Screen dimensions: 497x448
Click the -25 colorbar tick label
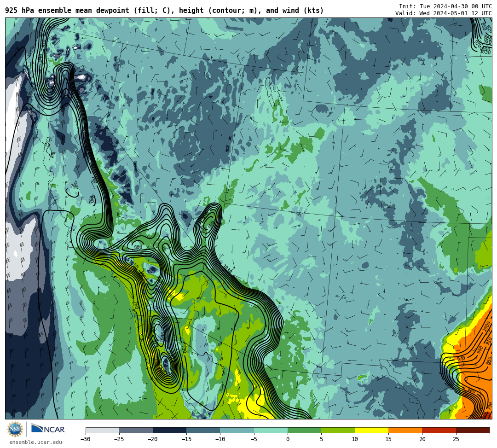click(119, 439)
